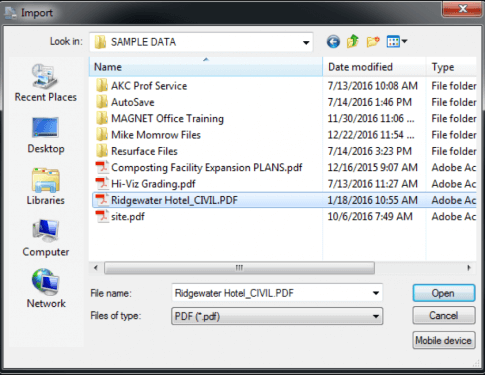Open Recent Places in the sidebar

[45, 83]
